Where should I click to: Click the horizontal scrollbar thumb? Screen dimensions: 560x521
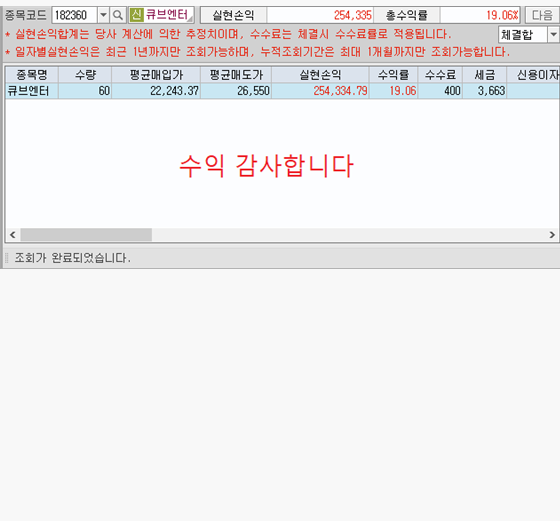pos(86,235)
